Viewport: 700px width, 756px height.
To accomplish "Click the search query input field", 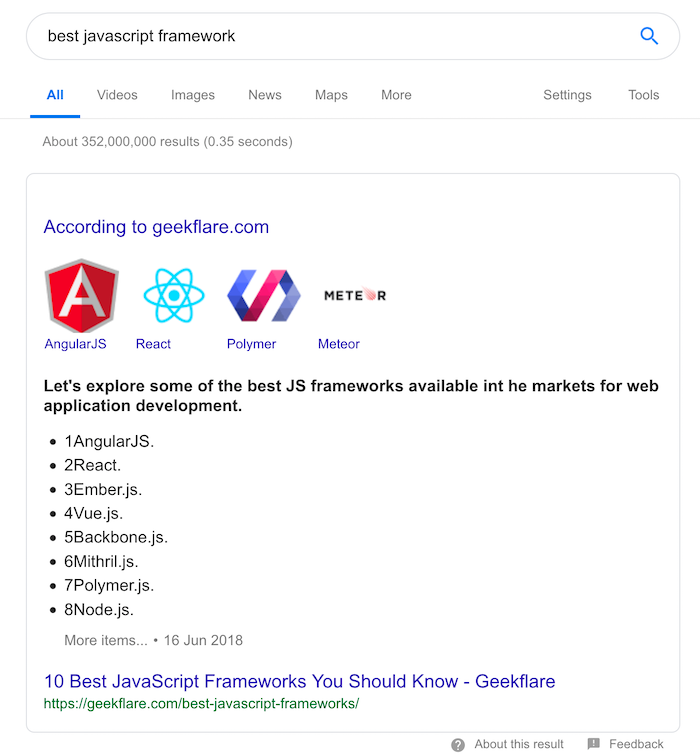I will click(337, 36).
